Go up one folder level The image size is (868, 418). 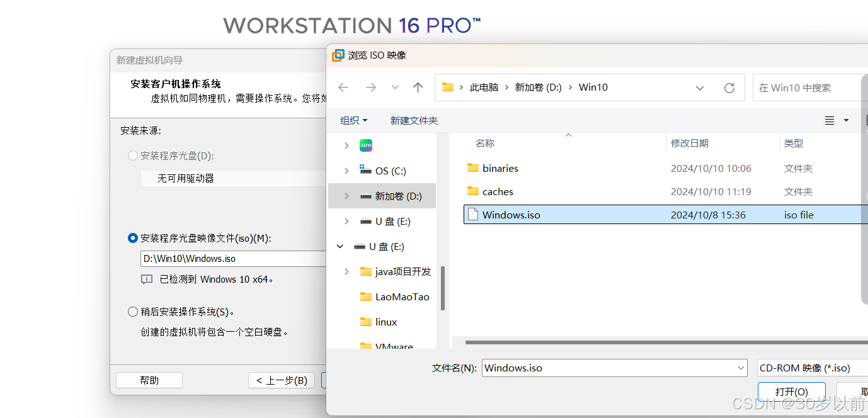coord(418,88)
